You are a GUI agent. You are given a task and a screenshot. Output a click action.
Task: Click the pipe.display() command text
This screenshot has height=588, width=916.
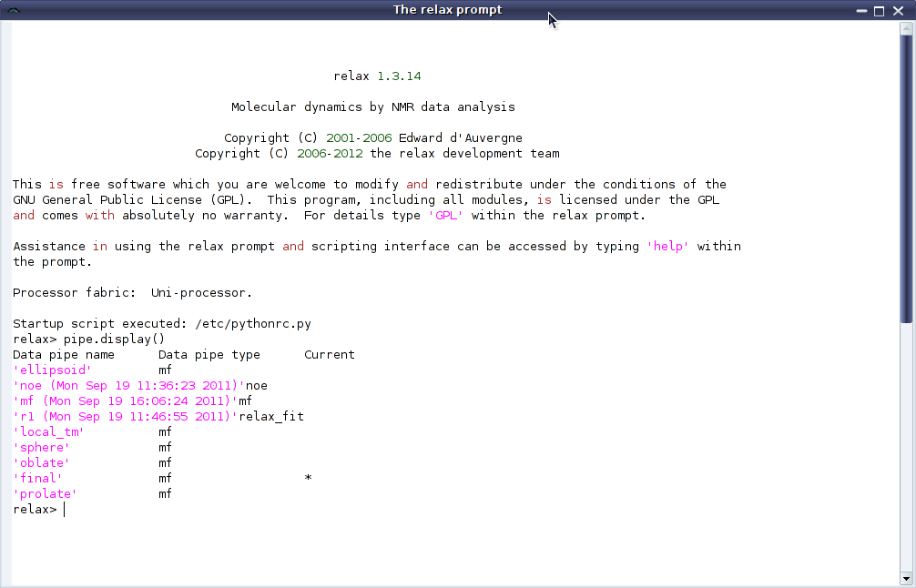(x=115, y=340)
